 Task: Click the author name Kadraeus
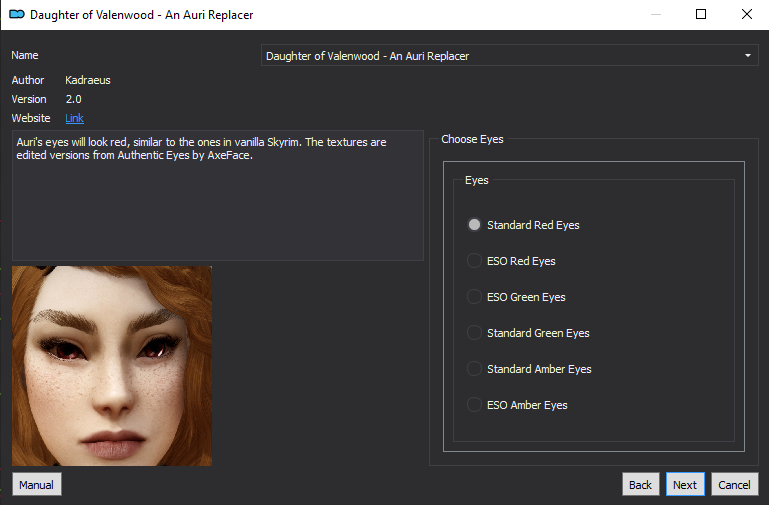click(88, 80)
